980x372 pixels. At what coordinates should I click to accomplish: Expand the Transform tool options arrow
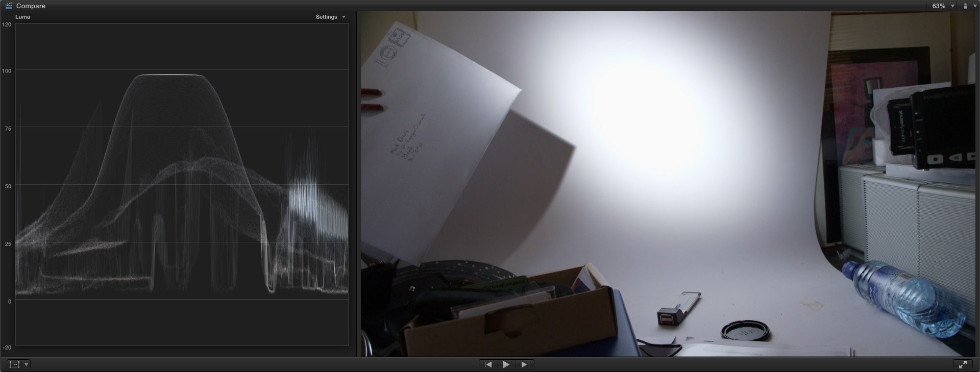(27, 364)
